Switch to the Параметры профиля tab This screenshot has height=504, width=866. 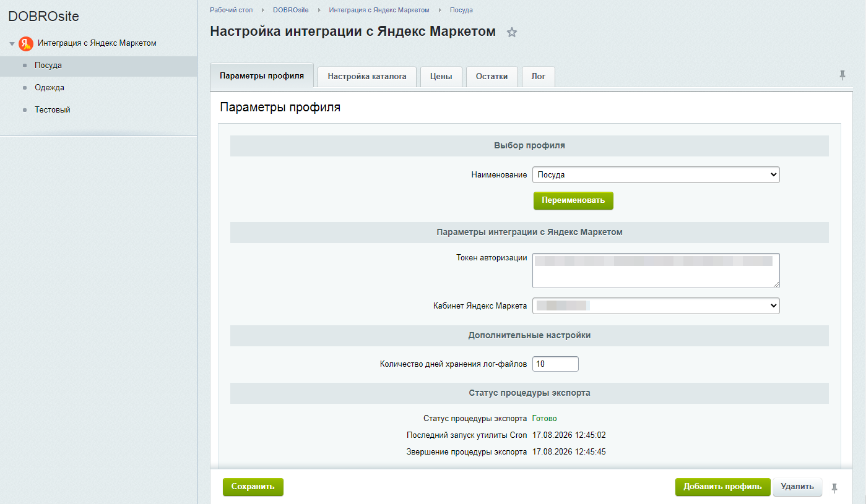(x=262, y=76)
